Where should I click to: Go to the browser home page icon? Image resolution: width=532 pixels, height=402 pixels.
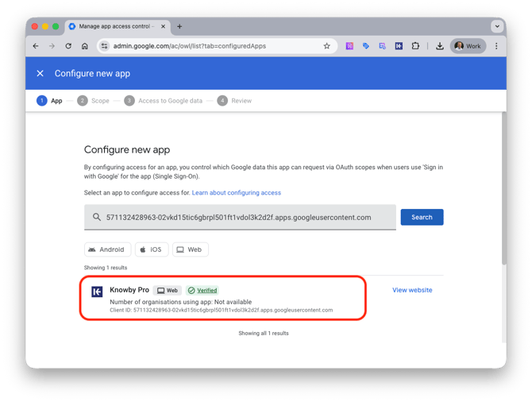[85, 46]
